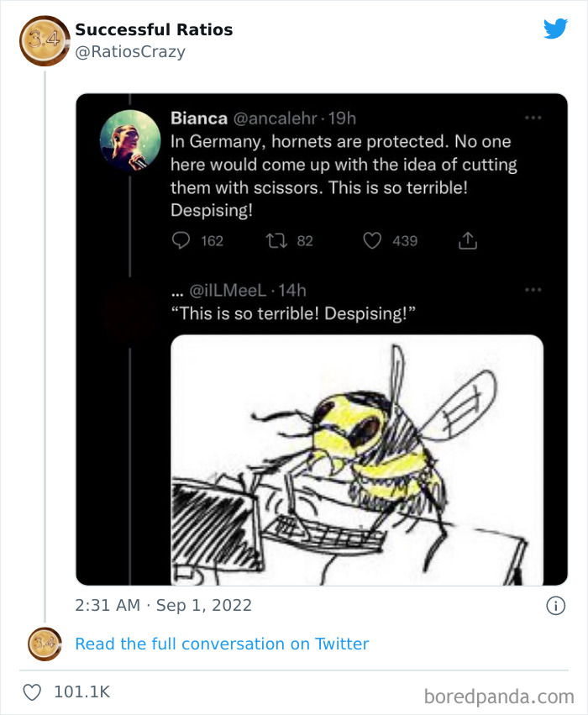Open the tweet info icon
Image resolution: width=588 pixels, height=715 pixels.
tap(555, 605)
